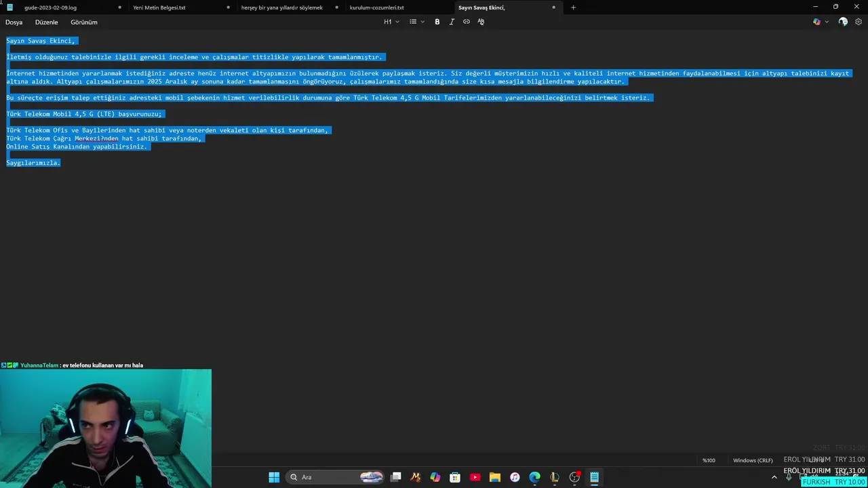Show hidden system tray icons
The image size is (868, 488).
(x=774, y=477)
